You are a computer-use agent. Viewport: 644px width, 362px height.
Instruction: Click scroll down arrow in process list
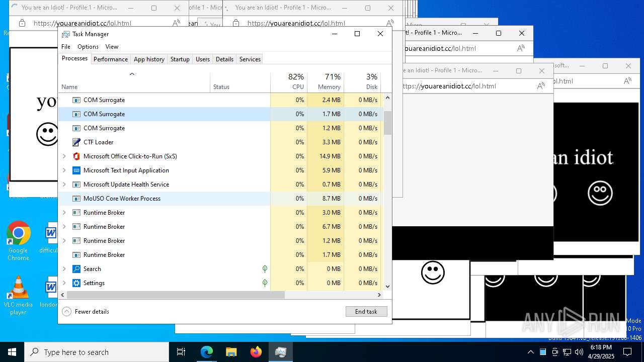[387, 286]
